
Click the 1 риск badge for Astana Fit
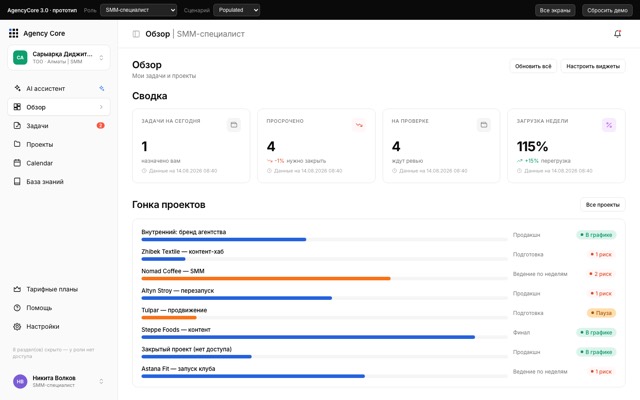pyautogui.click(x=601, y=372)
